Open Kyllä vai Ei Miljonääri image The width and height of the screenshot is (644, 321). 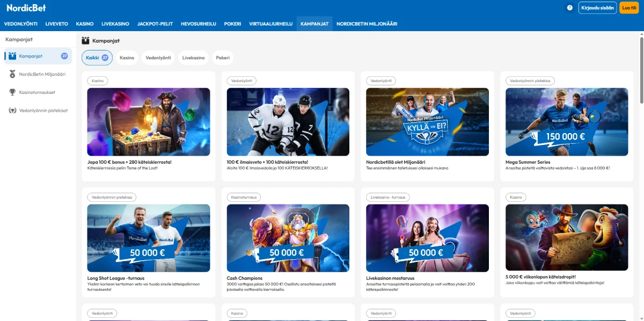(427, 122)
